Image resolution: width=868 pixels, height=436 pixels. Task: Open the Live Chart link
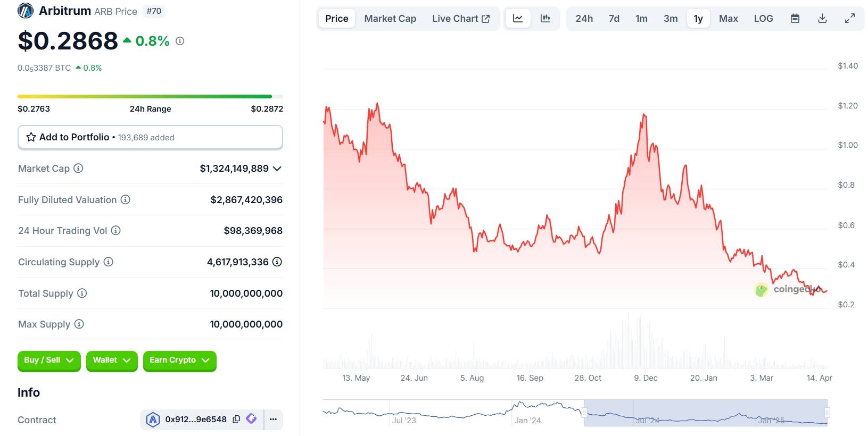[x=460, y=19]
